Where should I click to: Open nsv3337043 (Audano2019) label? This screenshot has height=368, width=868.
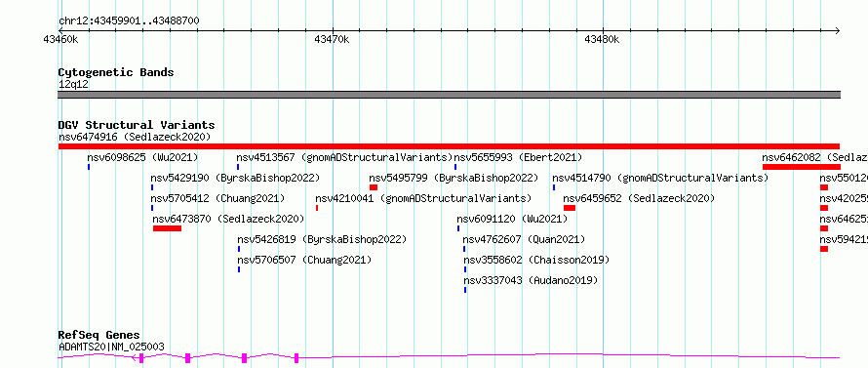coord(532,280)
